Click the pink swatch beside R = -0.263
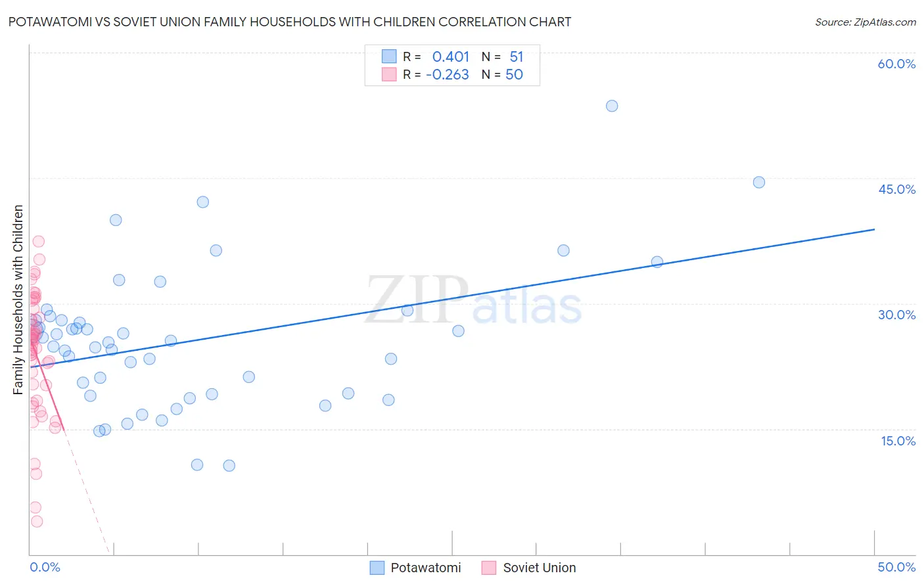The width and height of the screenshot is (924, 586). 389,74
